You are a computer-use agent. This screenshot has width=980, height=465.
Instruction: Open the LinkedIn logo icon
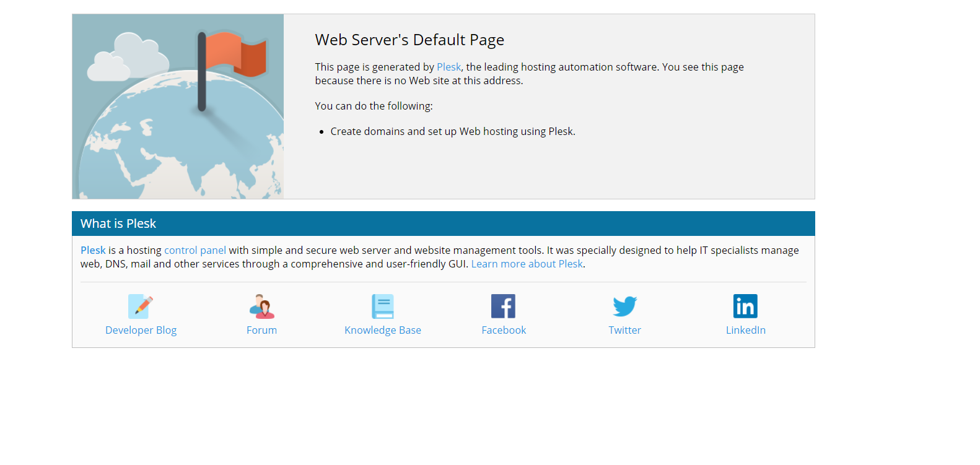pos(745,306)
